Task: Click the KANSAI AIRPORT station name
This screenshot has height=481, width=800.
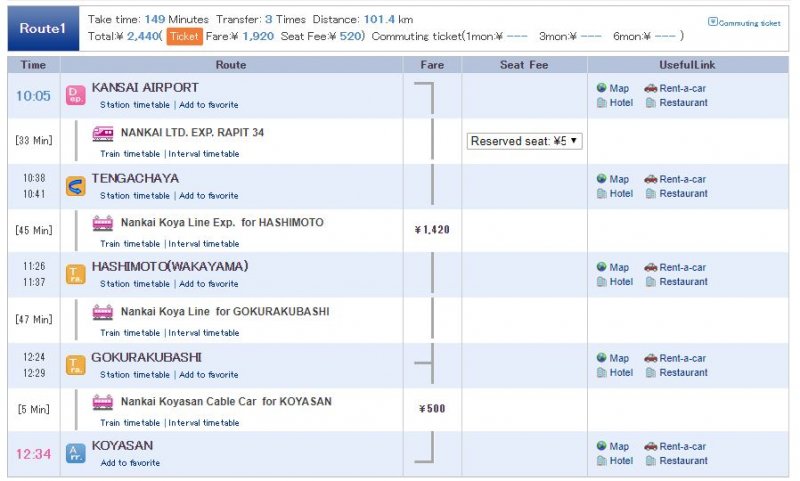Action: [x=145, y=87]
